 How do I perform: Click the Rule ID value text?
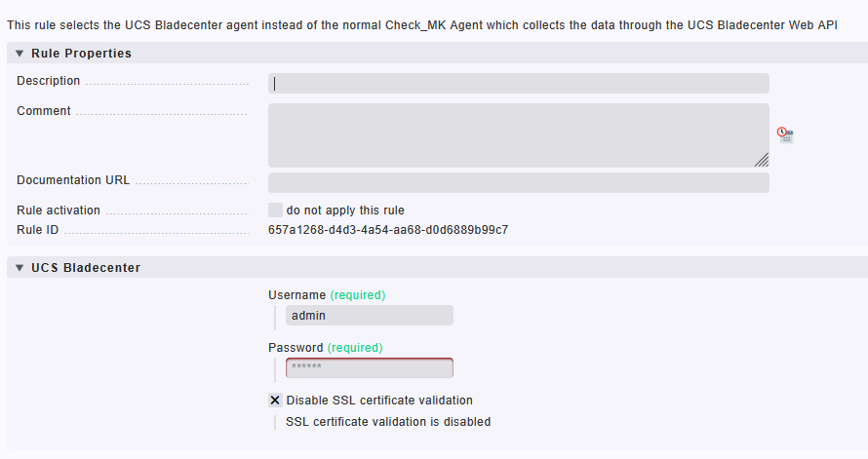click(388, 230)
